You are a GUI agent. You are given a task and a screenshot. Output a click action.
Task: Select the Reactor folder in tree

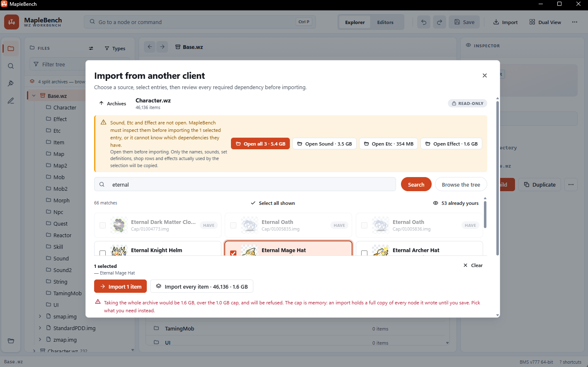(58, 235)
